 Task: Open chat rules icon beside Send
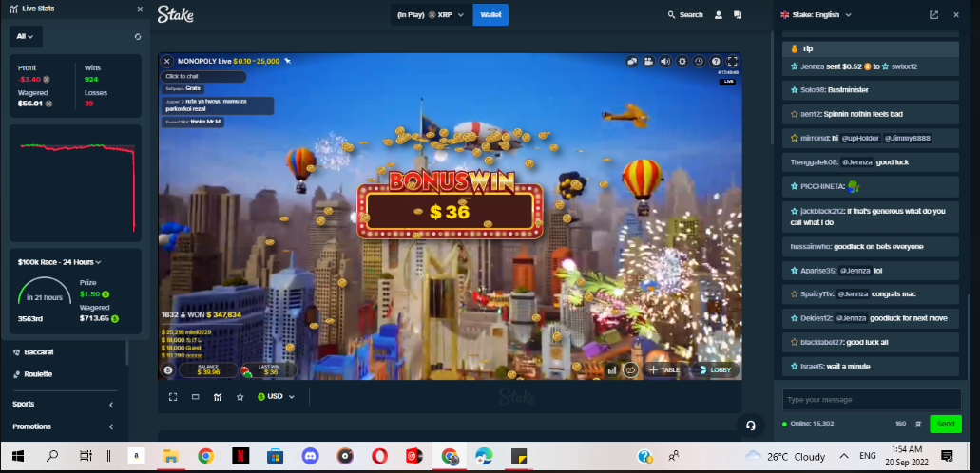917,424
